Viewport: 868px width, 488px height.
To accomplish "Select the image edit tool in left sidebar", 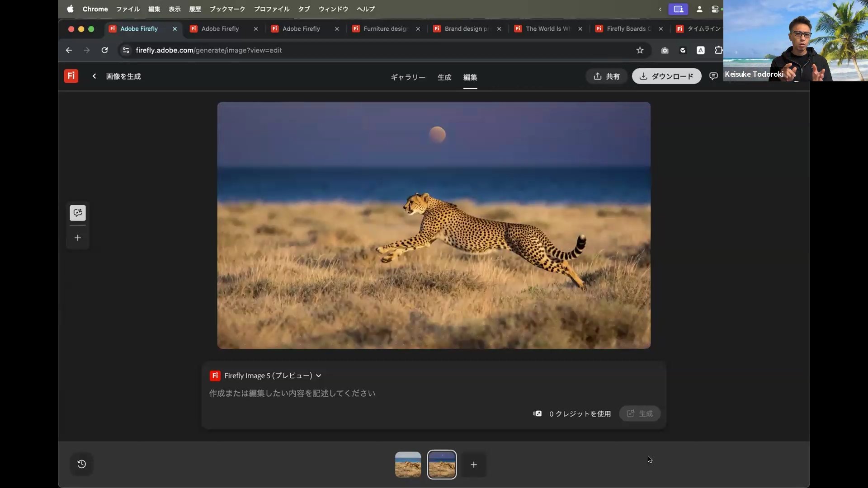I will (x=78, y=213).
